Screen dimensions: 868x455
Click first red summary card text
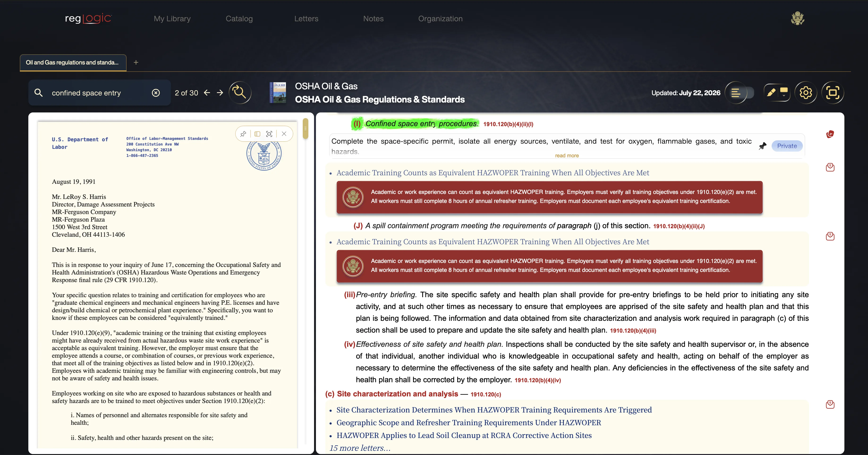click(x=563, y=197)
